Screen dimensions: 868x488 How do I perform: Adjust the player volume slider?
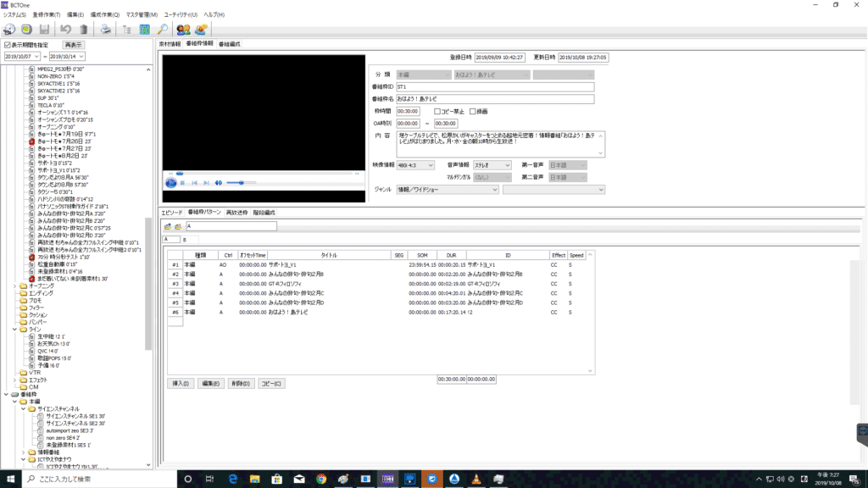(242, 183)
